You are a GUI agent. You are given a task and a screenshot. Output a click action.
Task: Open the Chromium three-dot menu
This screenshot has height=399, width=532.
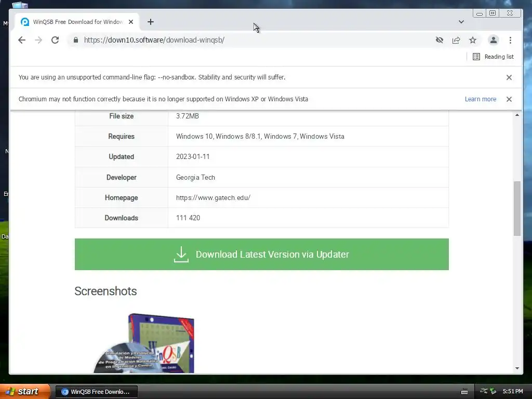[510, 40]
